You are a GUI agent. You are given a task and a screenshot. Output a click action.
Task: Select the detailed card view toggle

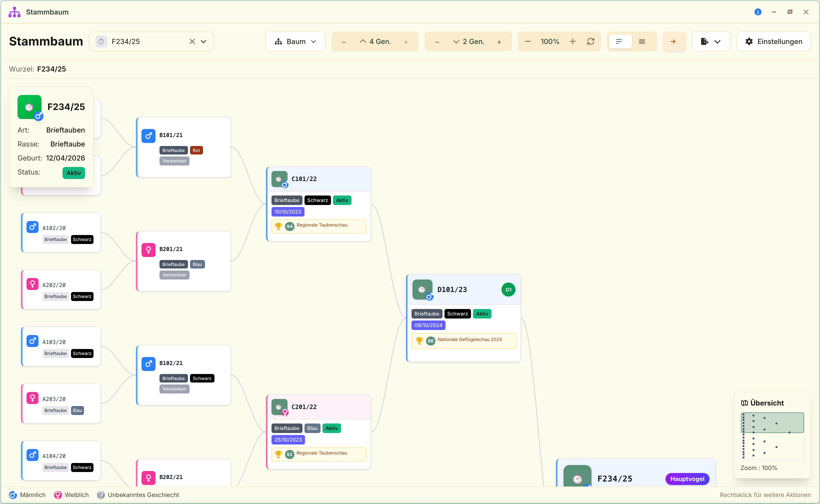tap(642, 41)
